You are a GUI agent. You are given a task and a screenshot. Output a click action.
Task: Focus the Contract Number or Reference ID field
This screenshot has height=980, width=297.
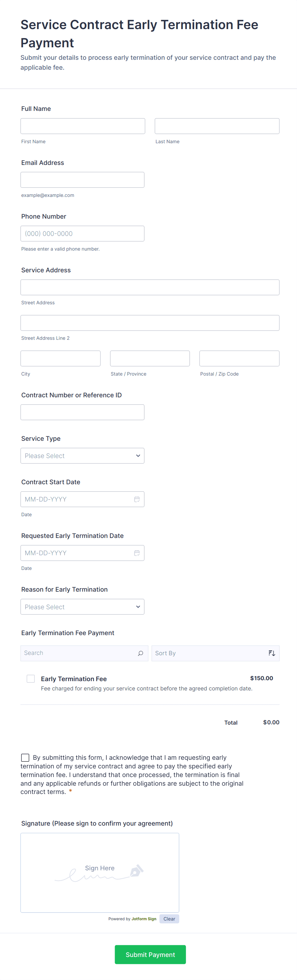tap(82, 412)
